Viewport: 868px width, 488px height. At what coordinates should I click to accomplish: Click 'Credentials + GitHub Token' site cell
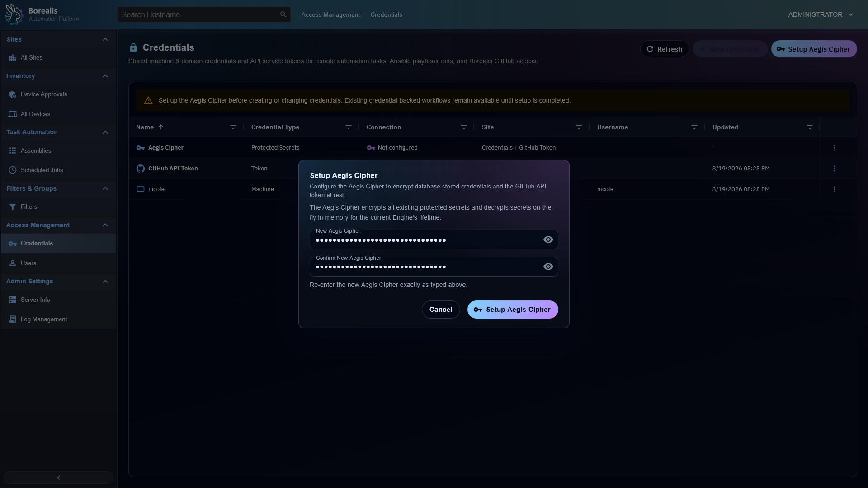[x=519, y=148]
